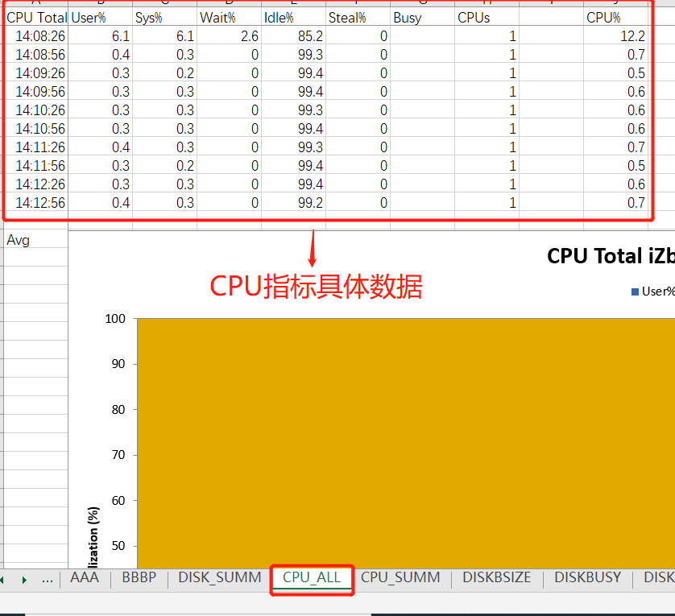Open the BBBP sheet tab

click(139, 577)
